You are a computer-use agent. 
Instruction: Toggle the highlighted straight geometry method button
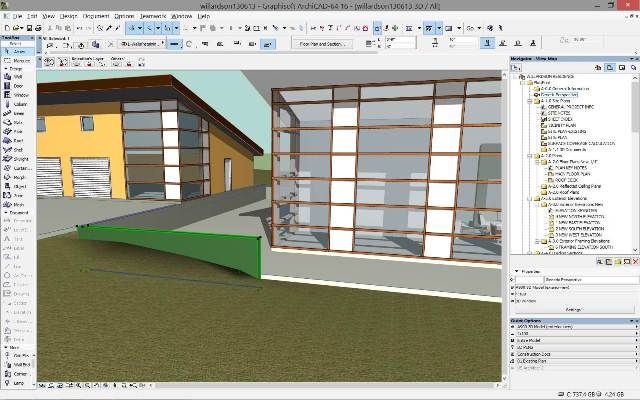coord(175,44)
